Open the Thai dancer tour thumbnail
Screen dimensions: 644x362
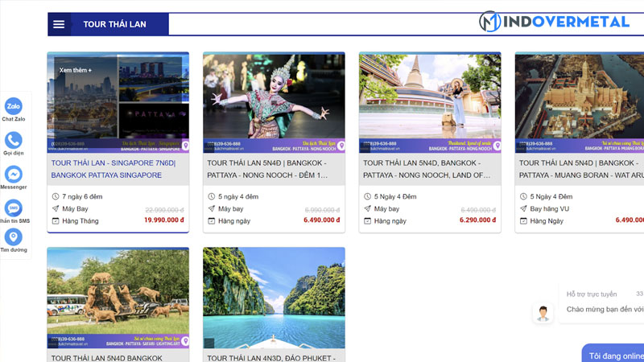pos(274,103)
